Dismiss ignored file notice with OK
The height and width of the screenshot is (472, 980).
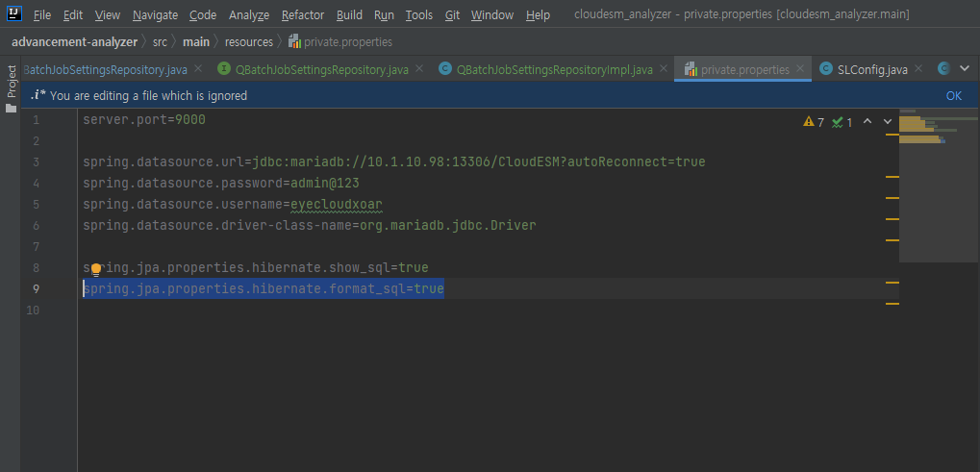[x=954, y=95]
